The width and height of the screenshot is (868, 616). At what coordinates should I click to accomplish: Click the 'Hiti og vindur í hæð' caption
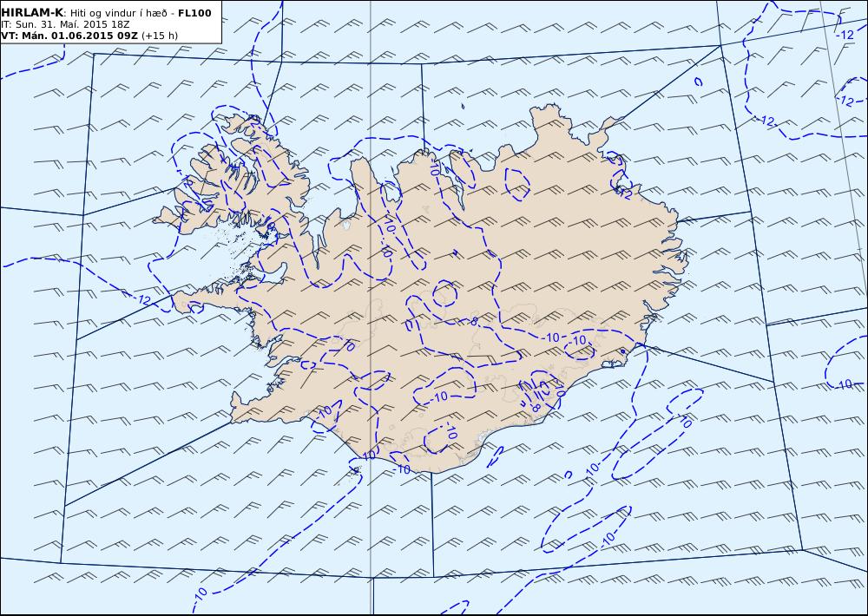pyautogui.click(x=118, y=13)
